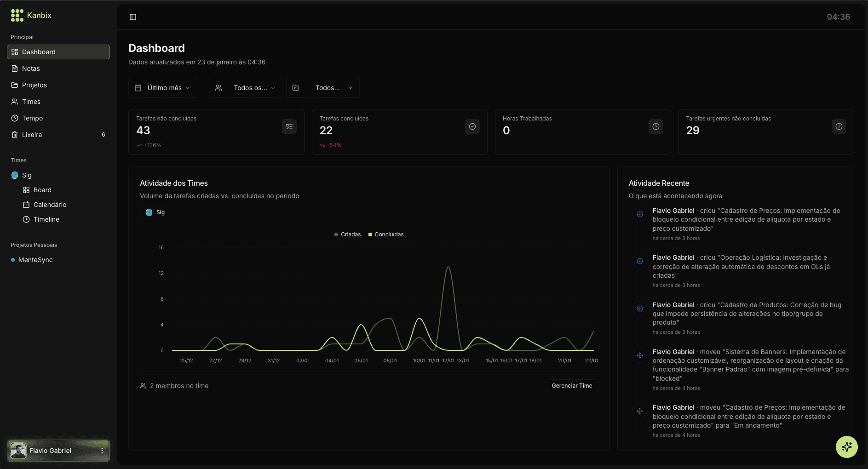This screenshot has height=469, width=868.
Task: Go to Notas in sidebar
Action: (x=31, y=69)
